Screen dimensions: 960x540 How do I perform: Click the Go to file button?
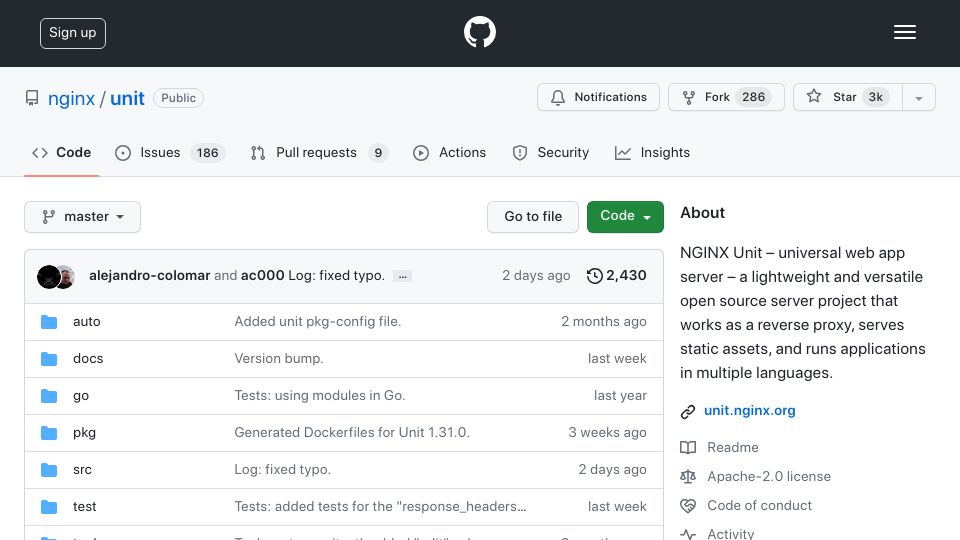pyautogui.click(x=533, y=217)
